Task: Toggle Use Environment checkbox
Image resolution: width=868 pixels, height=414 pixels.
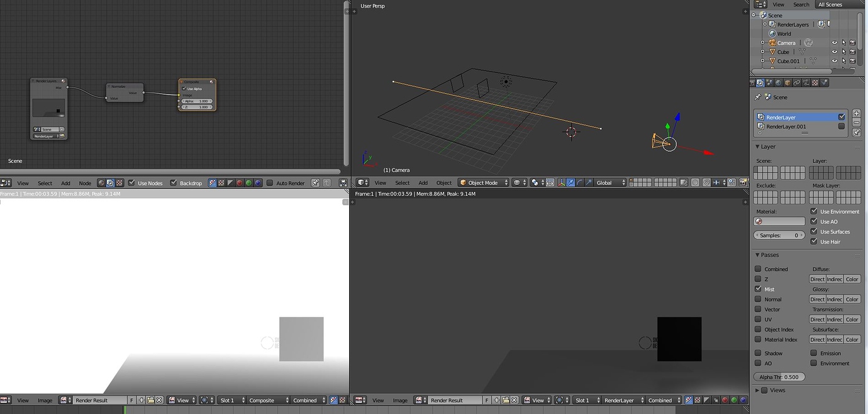Action: [814, 211]
